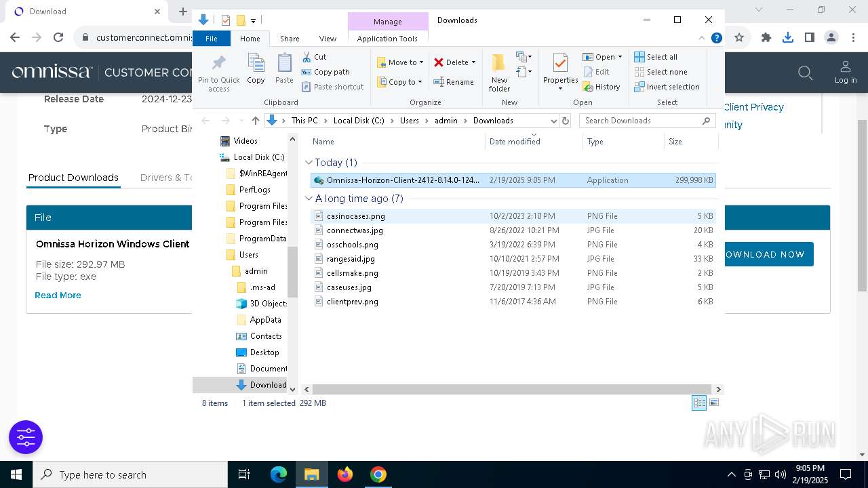Select clientprev.png file
This screenshot has height=488, width=868.
tap(513, 302)
